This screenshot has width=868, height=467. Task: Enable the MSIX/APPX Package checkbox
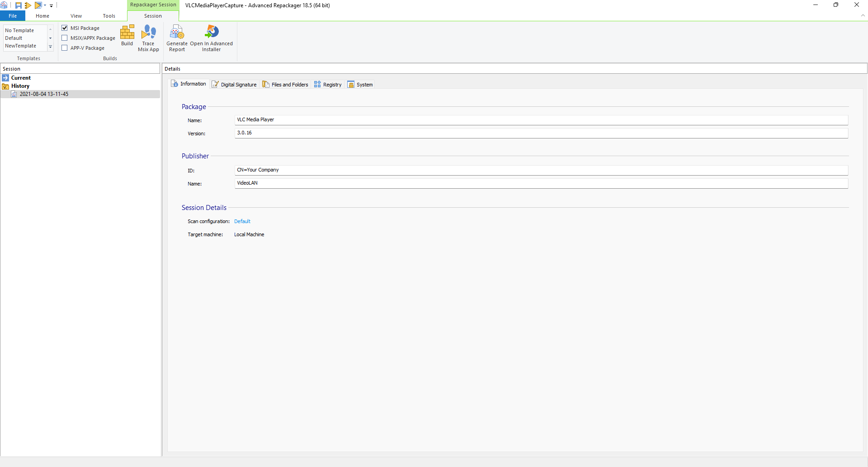click(65, 38)
